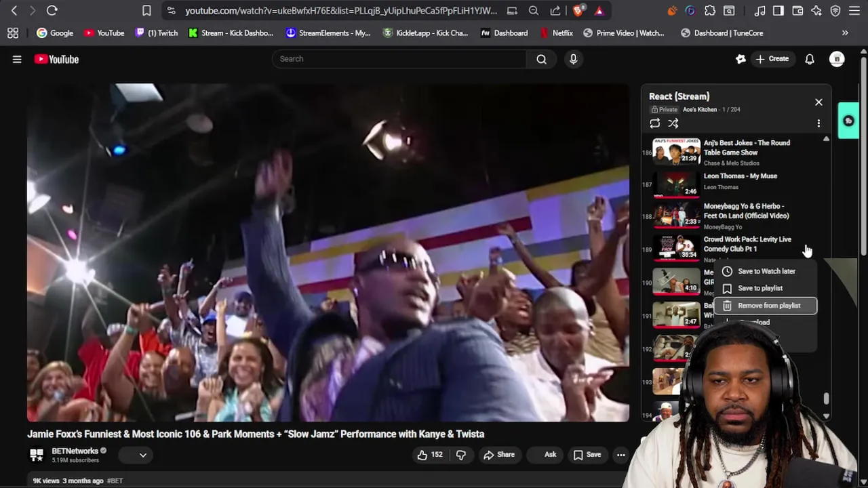Open the StreamElements bookmark
Viewport: 868px width, 488px height.
pos(328,33)
